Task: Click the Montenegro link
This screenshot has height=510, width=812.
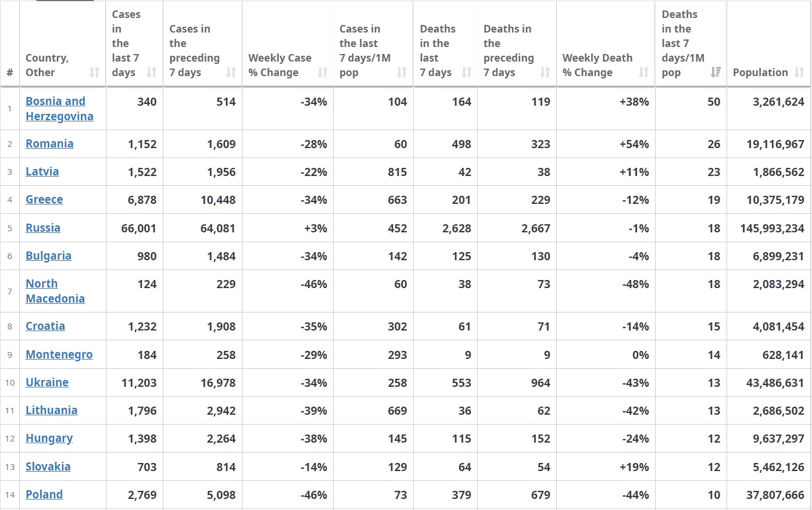Action: (59, 354)
